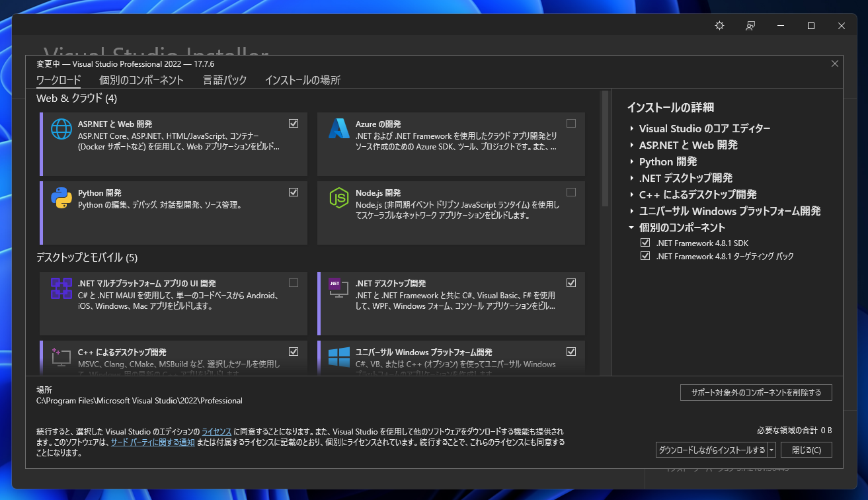Screen dimensions: 868x500
Task: Click the feedback icon in the title bar
Action: [x=750, y=26]
